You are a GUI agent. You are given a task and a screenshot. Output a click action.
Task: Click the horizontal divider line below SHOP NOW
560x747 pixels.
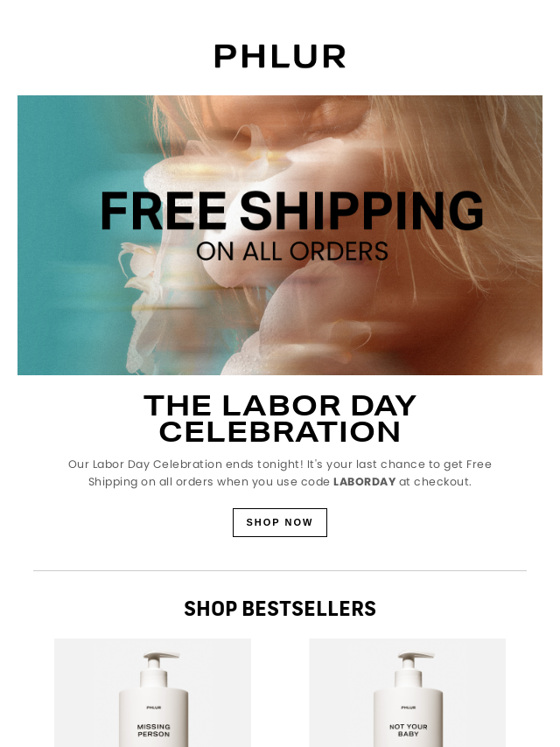coord(280,570)
